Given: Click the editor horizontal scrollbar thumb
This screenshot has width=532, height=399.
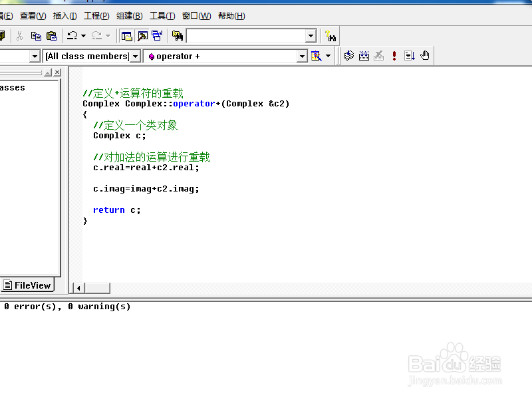Looking at the screenshot, I should [97, 288].
